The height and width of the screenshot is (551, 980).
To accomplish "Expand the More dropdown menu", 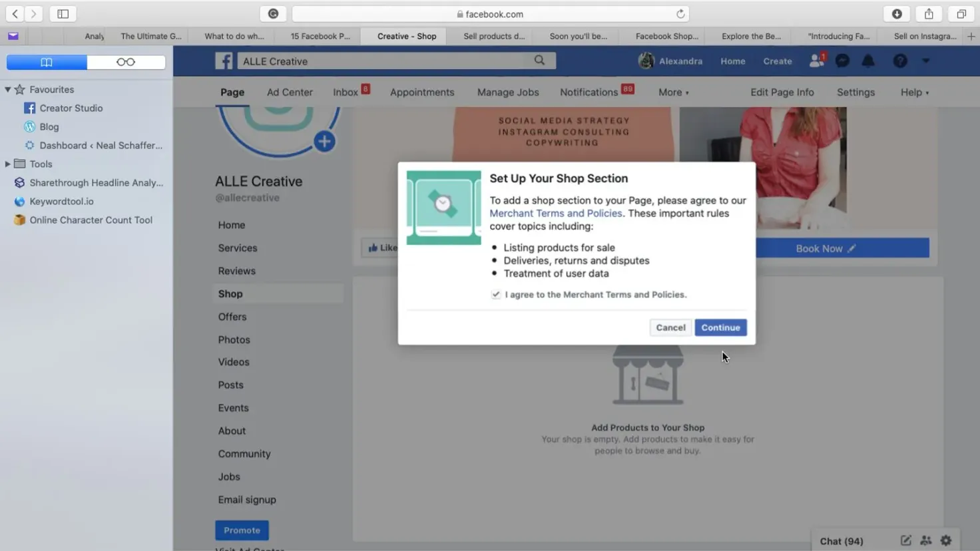I will pyautogui.click(x=674, y=92).
